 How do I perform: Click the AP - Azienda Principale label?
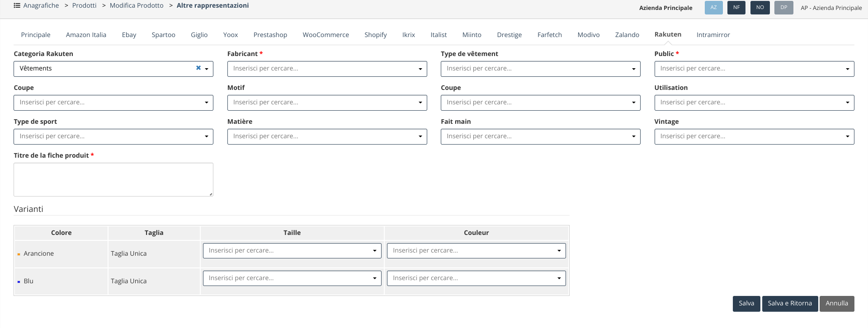[831, 8]
